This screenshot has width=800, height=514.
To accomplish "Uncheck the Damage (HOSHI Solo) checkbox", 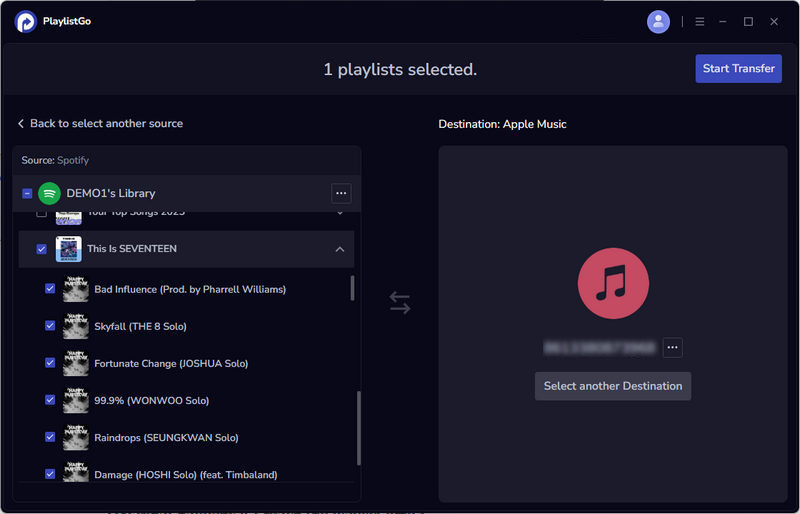I will coord(50,474).
